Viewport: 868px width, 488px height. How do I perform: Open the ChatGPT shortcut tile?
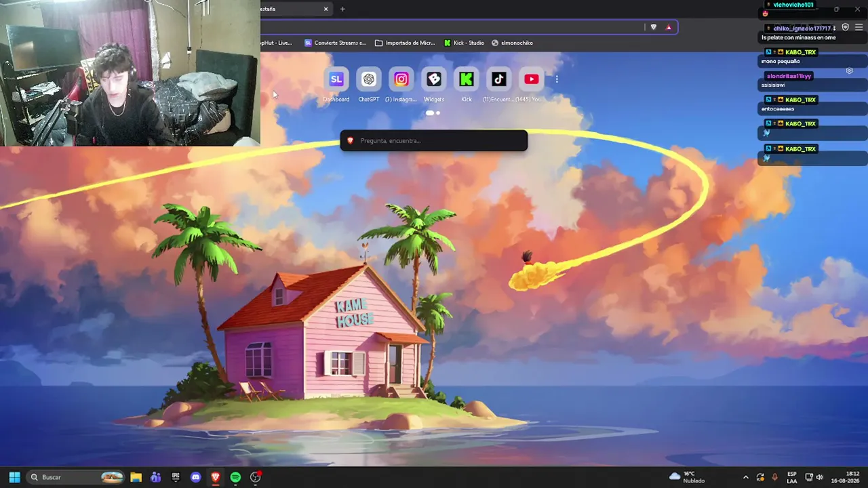[368, 79]
